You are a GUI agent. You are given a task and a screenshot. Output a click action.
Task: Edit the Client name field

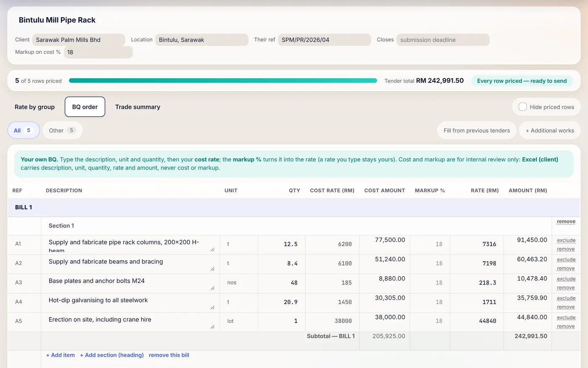click(x=79, y=40)
